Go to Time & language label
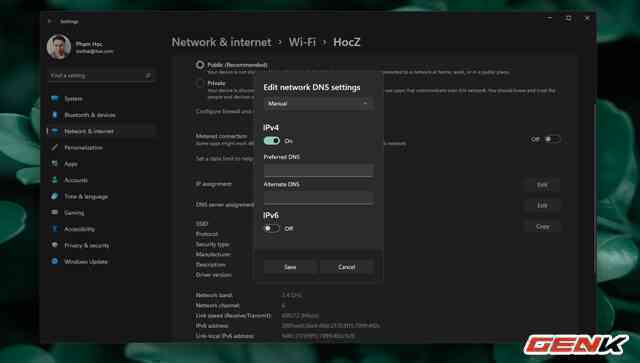This screenshot has width=640, height=363. pyautogui.click(x=86, y=196)
